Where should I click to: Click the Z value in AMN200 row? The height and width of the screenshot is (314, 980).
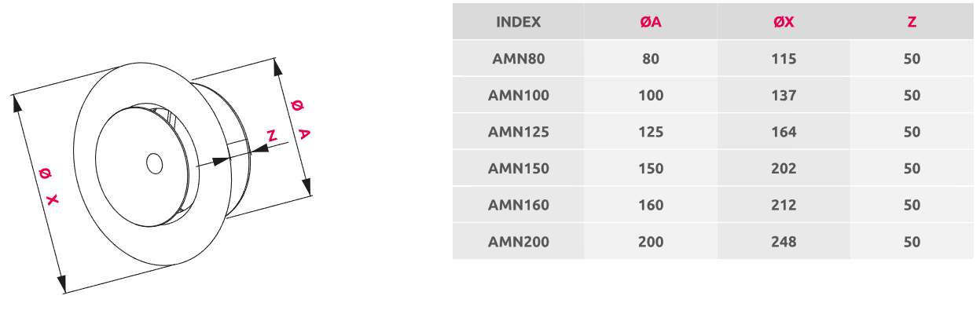pyautogui.click(x=912, y=242)
